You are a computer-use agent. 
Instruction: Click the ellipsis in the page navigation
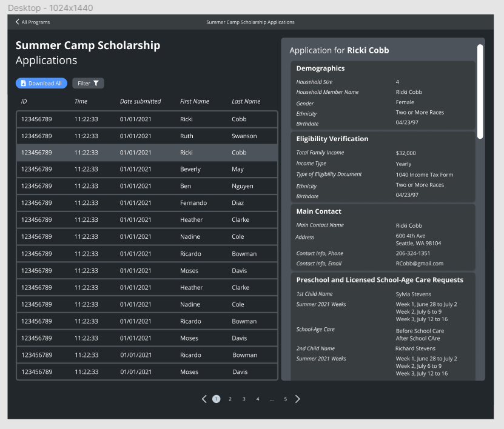click(x=271, y=399)
